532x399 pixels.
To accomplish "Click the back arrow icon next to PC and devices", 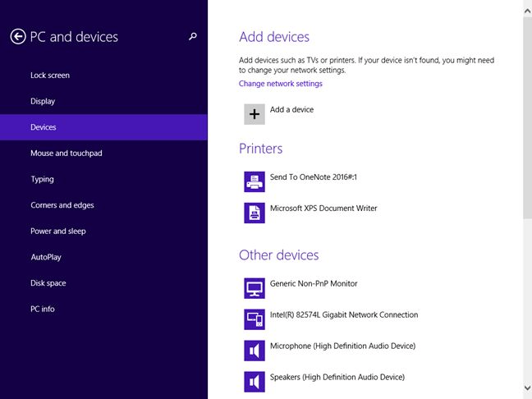I will pos(18,37).
